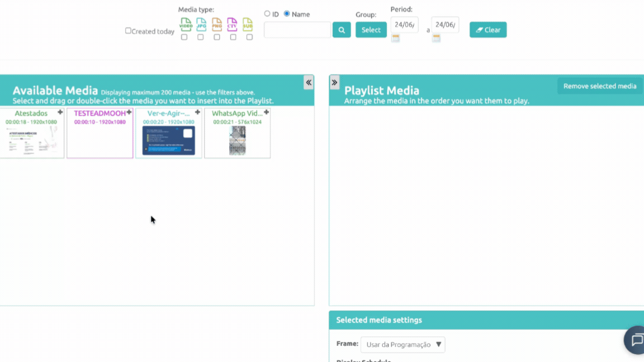
Task: Click the period end date field
Action: [445, 25]
